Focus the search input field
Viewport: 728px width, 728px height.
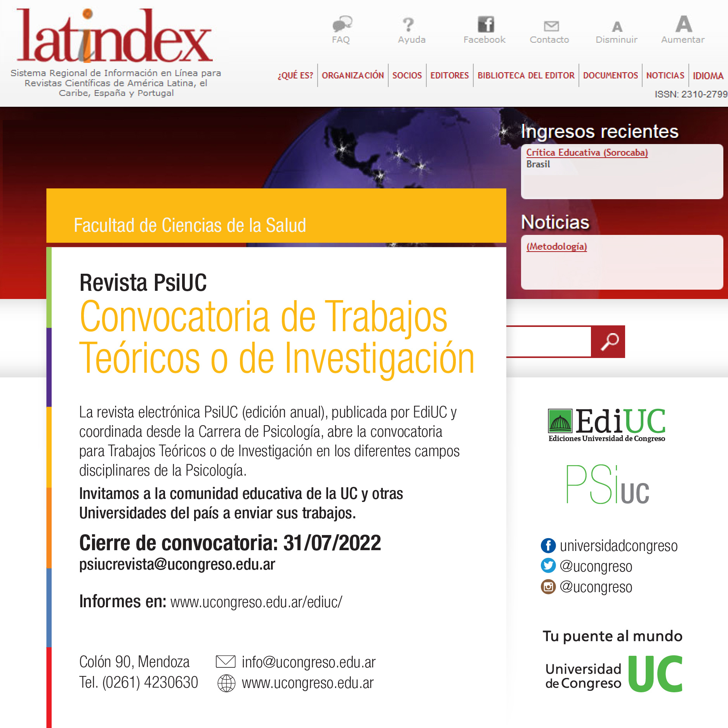click(x=549, y=342)
